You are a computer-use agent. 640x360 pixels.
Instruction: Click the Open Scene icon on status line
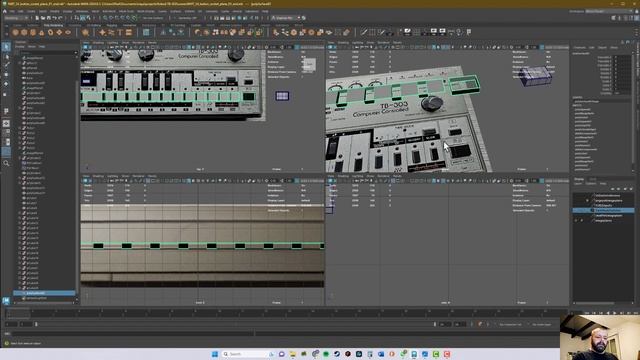[x=43, y=18]
